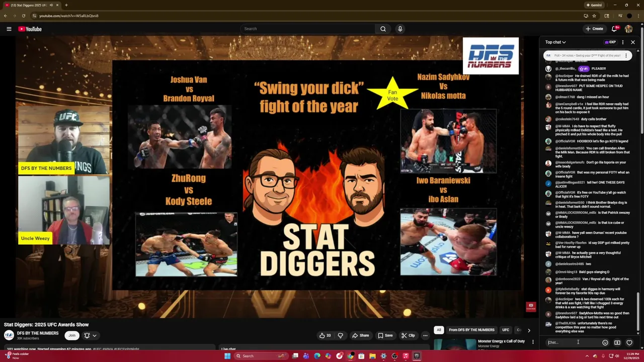Join the DFS BY THE NUMBERS channel
The height and width of the screenshot is (362, 644).
coord(72,335)
